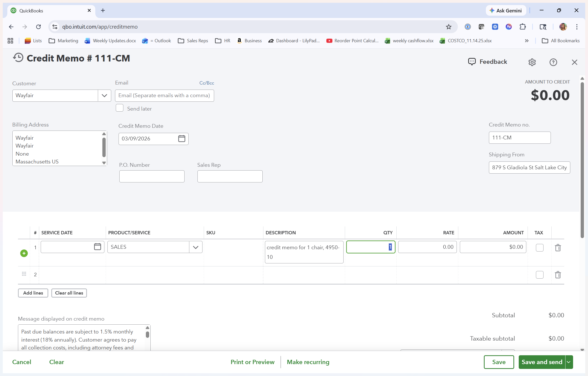Screen dimensions: 588x376
Task: Enable the Send later checkbox
Action: coord(120,108)
